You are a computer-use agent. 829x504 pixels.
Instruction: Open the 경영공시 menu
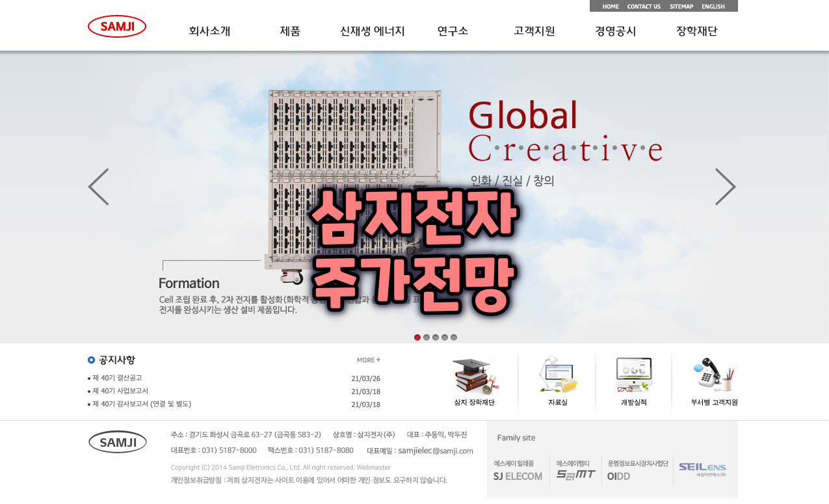615,31
